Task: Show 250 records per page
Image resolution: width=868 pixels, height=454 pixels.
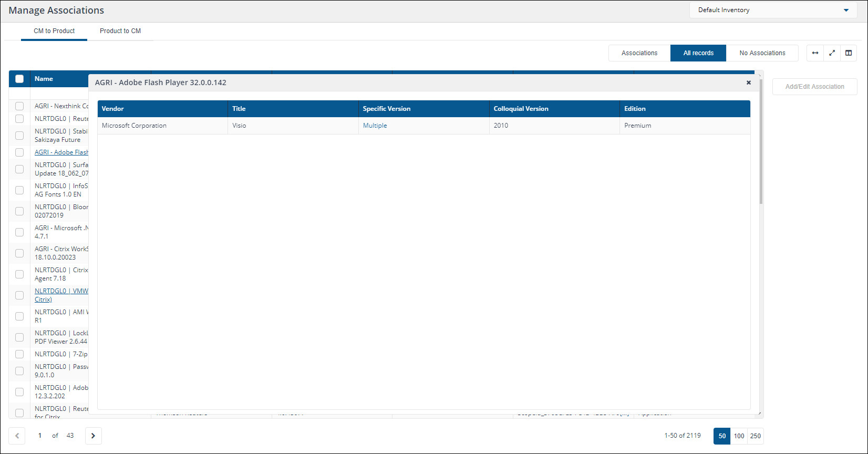Action: coord(756,436)
